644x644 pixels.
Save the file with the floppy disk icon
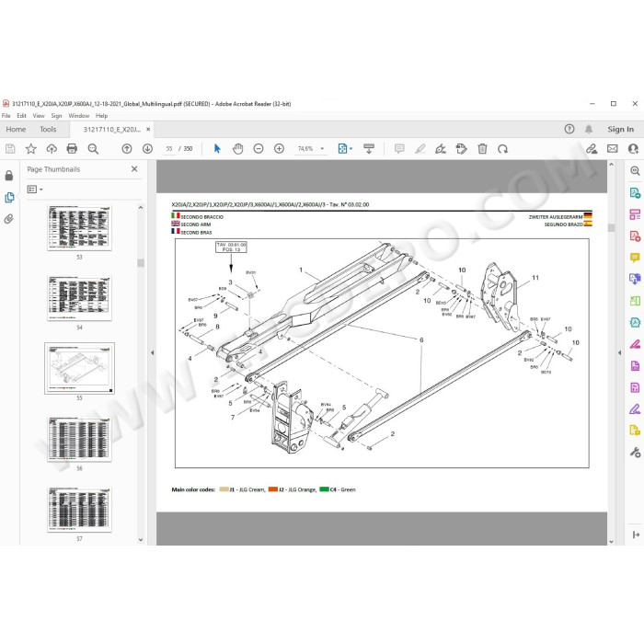tap(10, 149)
